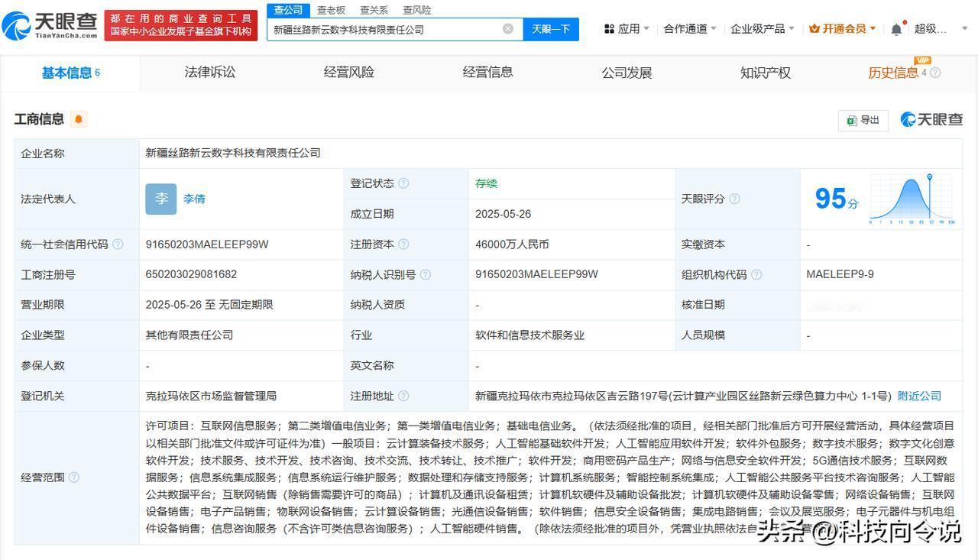Select the 知识产权 tab
Screen dimensions: 978x560
(x=765, y=73)
